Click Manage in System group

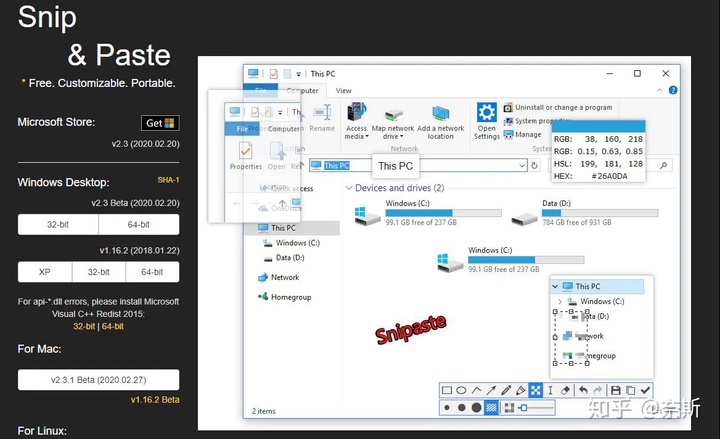coord(523,135)
